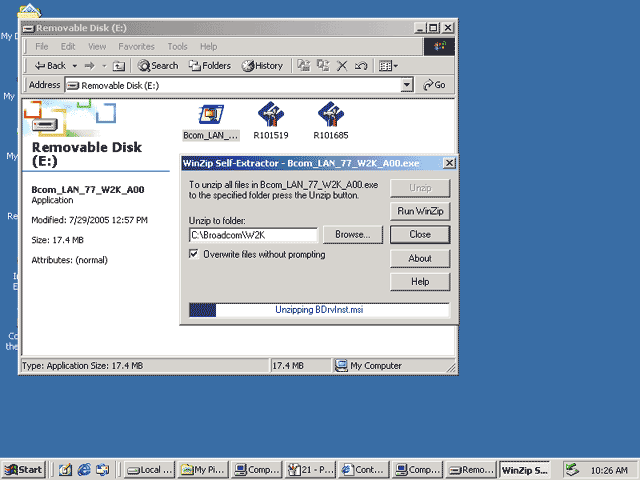Click the Show Desktop quick launch icon
Image resolution: width=640 pixels, height=480 pixels.
[x=65, y=470]
